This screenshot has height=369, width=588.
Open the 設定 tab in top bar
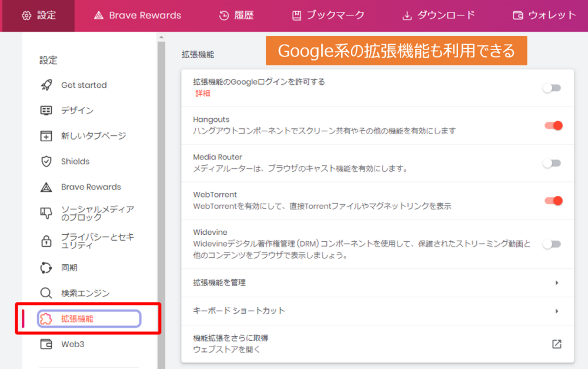[39, 16]
